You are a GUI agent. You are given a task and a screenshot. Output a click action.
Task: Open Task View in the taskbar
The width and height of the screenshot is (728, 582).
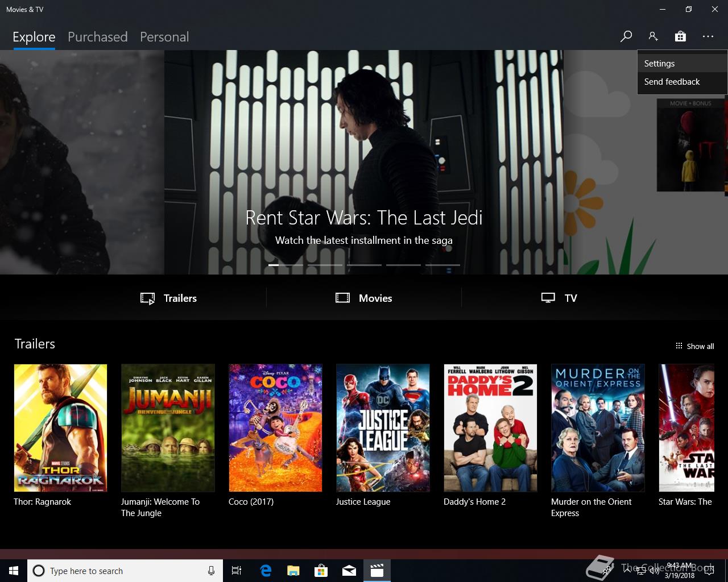pyautogui.click(x=237, y=571)
